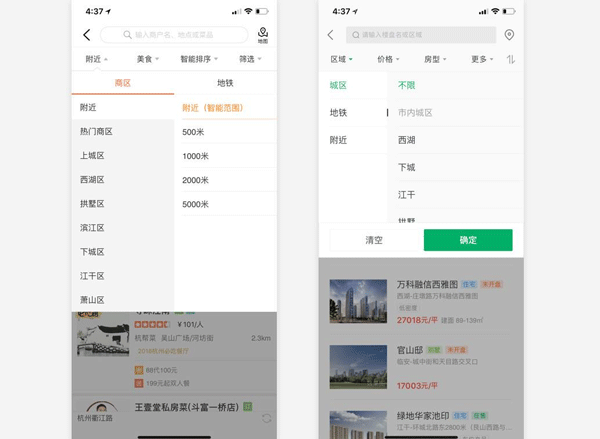Open the 美食 category dropdown
This screenshot has width=600, height=439.
pyautogui.click(x=148, y=59)
